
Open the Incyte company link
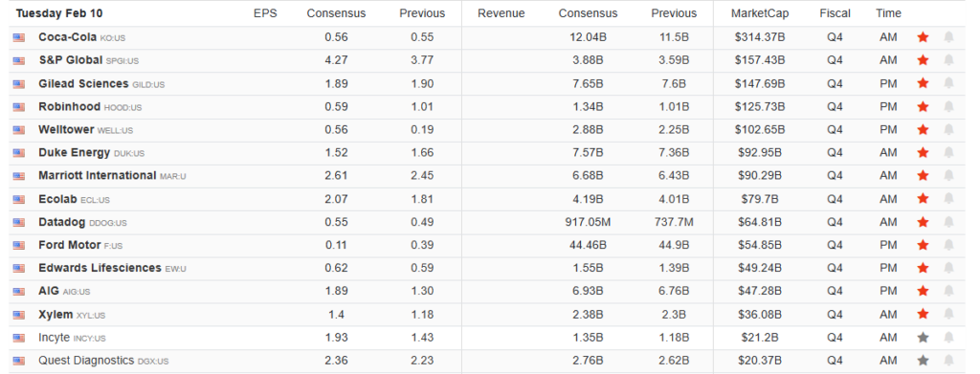[55, 338]
